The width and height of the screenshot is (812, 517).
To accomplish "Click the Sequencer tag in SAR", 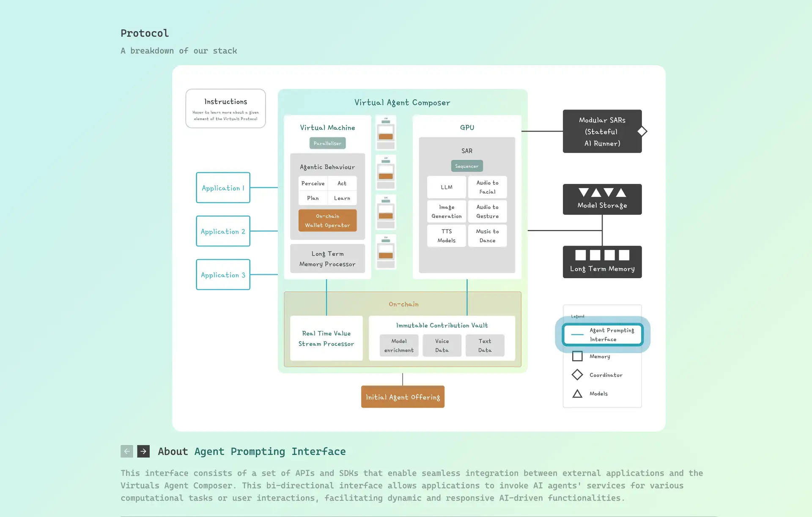I will (x=466, y=166).
